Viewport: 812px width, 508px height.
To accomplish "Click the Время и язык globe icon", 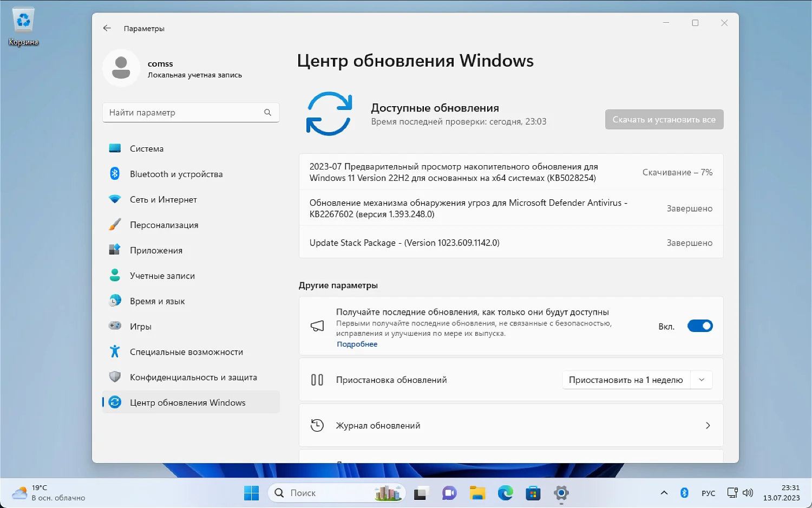I will 115,301.
